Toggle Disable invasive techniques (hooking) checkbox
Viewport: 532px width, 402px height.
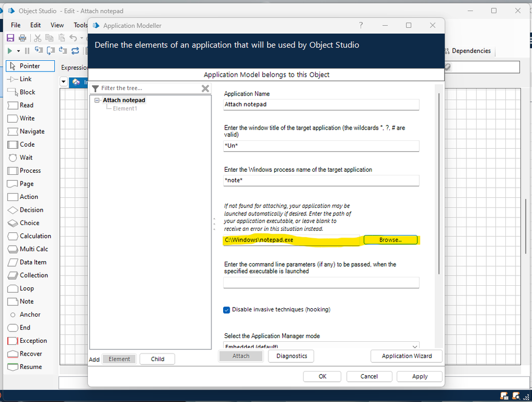coord(227,310)
